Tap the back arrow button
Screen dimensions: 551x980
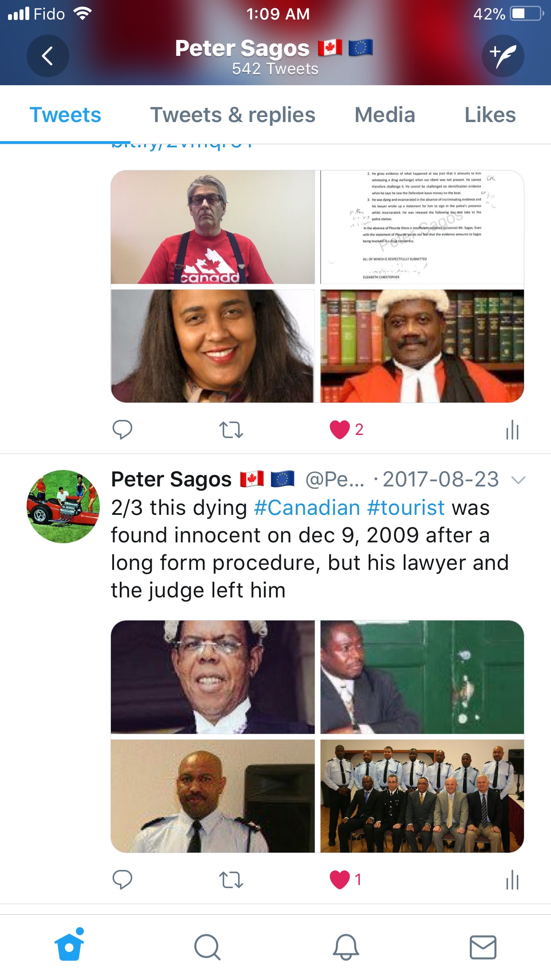pos(47,56)
